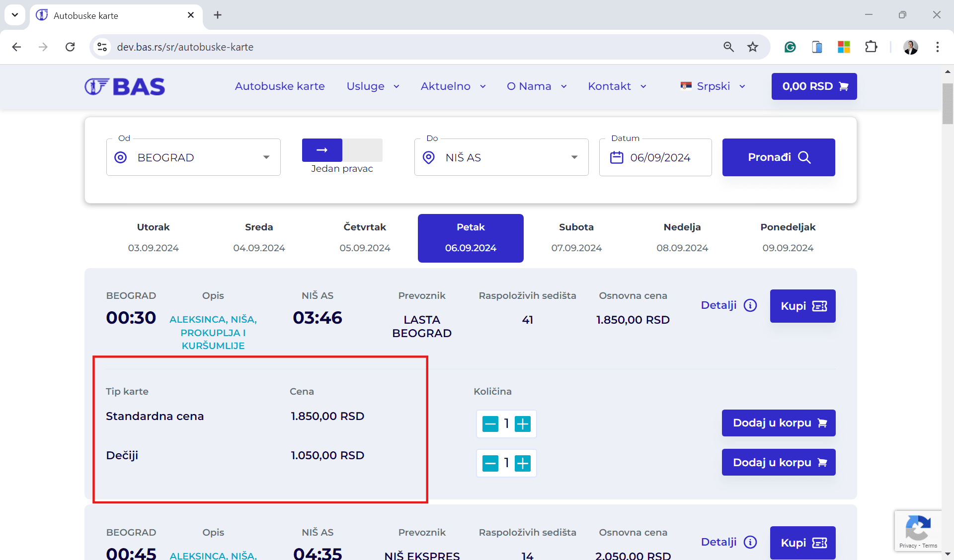
Task: Decrease Dečiji ticket quantity with minus
Action: [490, 463]
